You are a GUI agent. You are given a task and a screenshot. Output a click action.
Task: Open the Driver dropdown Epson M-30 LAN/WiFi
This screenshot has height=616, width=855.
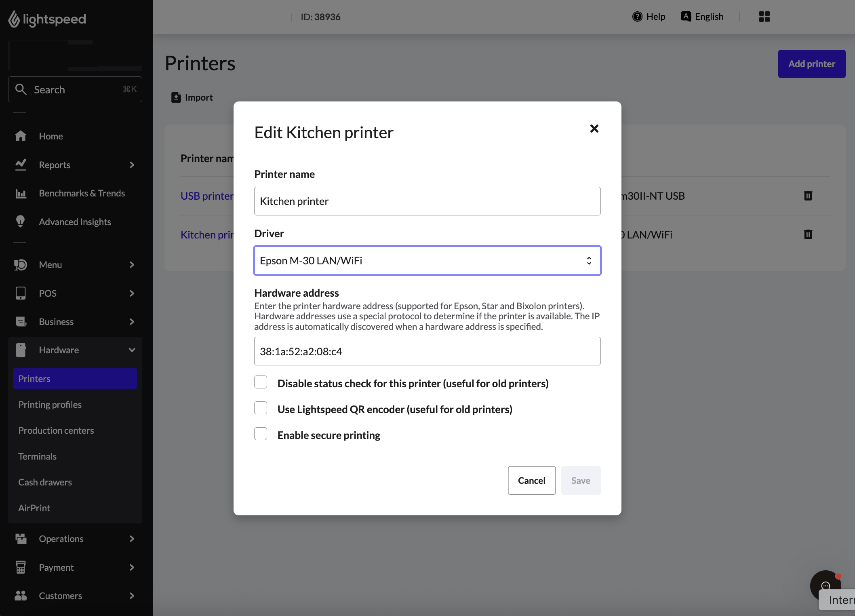(427, 261)
